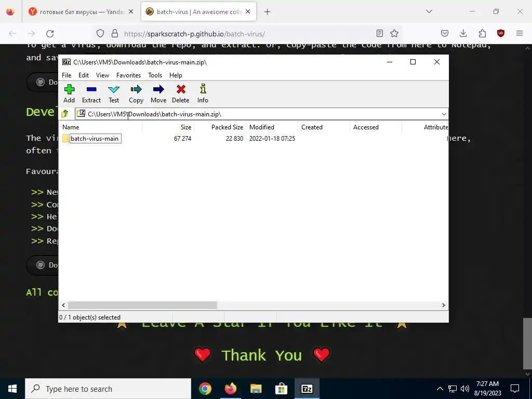Open Microsoft Store from the taskbar
This screenshot has width=532, height=399.
[281, 389]
